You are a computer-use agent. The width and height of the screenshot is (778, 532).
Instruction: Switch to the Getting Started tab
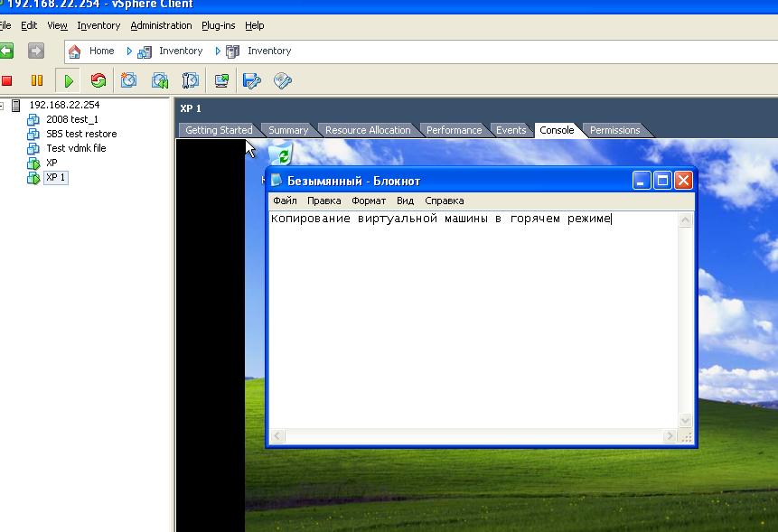[x=219, y=130]
